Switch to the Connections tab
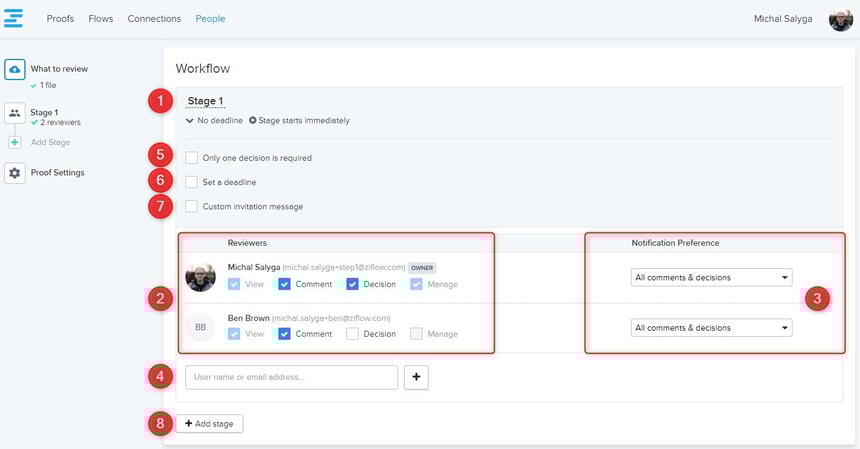Screen dimensions: 860x449 pos(154,19)
